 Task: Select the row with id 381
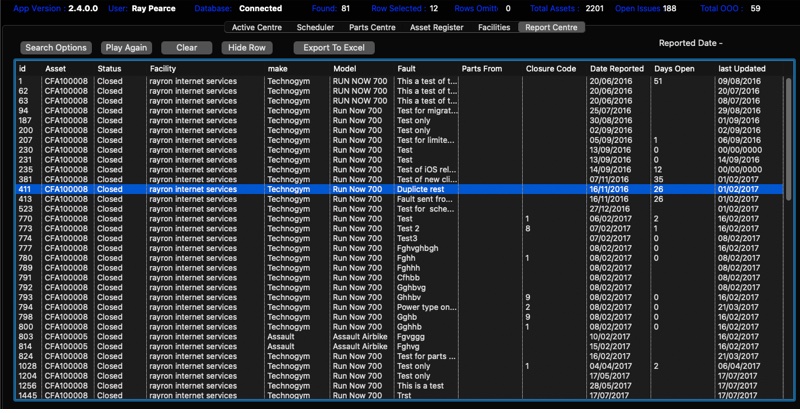tap(400, 179)
